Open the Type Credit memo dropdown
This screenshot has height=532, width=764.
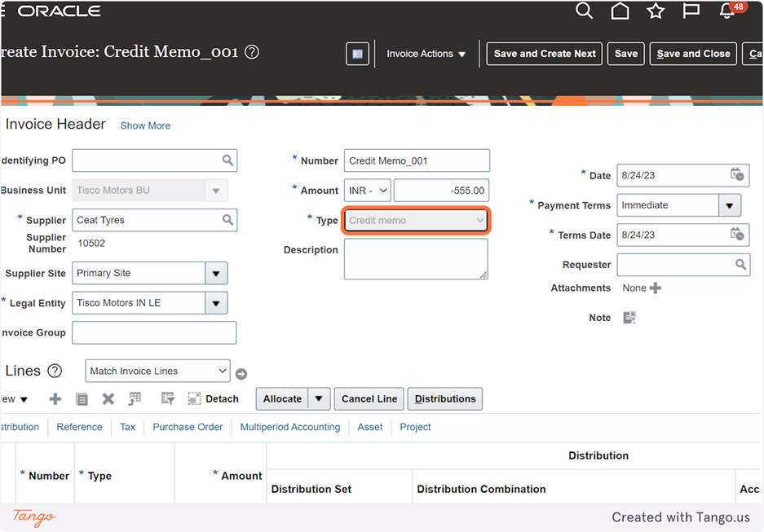point(416,221)
